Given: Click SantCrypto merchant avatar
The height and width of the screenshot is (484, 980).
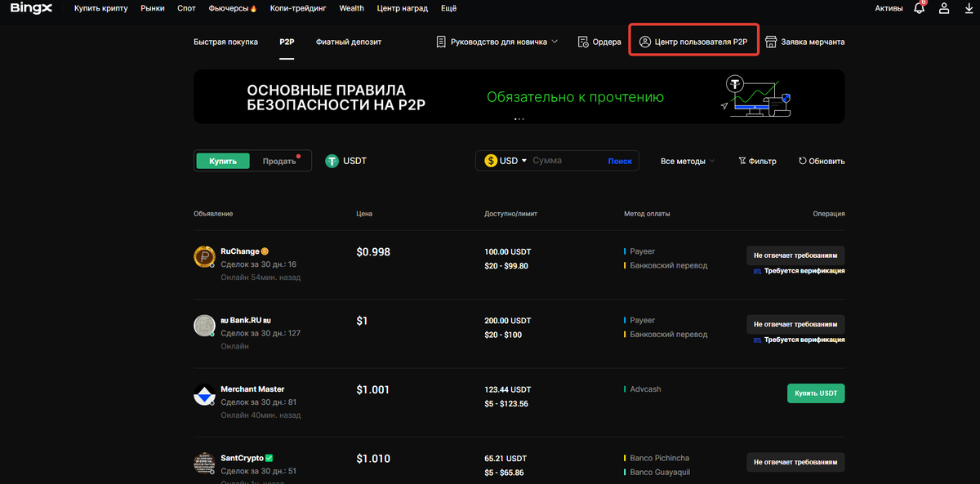Looking at the screenshot, I should pyautogui.click(x=204, y=464).
